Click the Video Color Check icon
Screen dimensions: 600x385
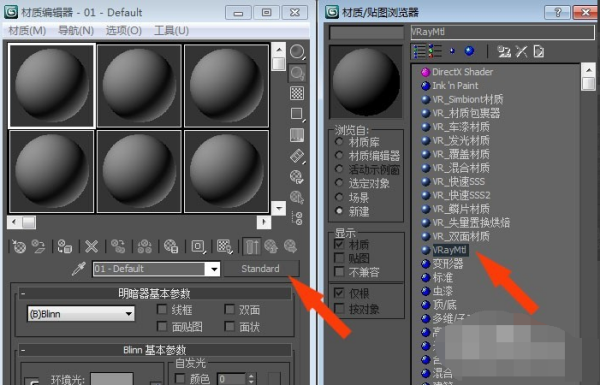pyautogui.click(x=297, y=135)
